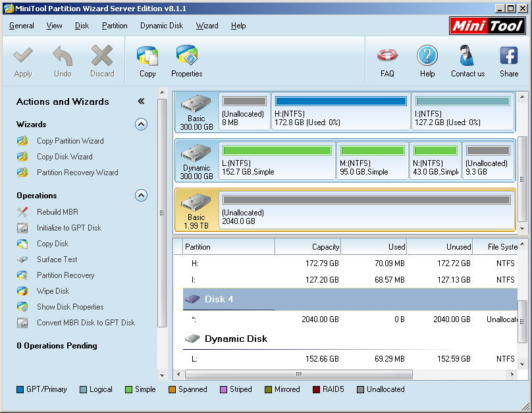Select the I: NTFS 127.2 GB partition block
Image resolution: width=532 pixels, height=413 pixels.
point(462,112)
